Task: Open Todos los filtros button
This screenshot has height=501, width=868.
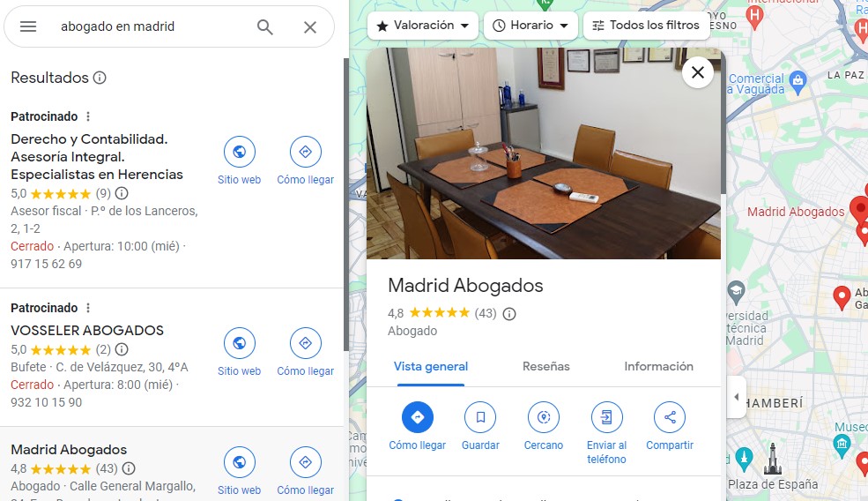Action: pos(645,26)
